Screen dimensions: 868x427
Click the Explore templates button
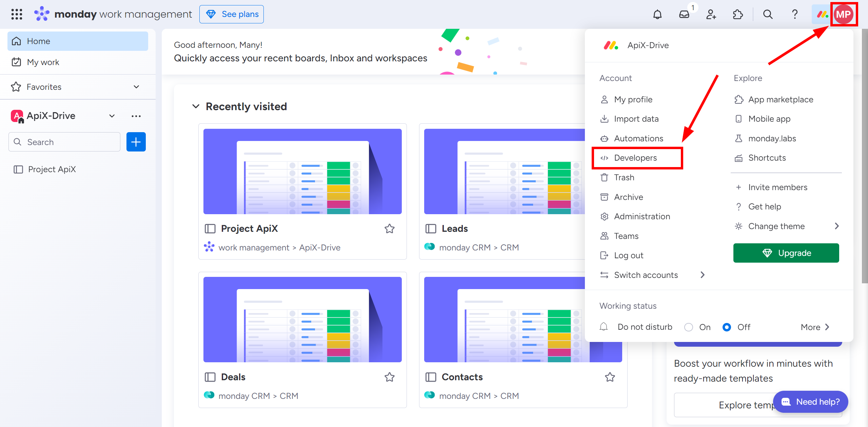click(x=758, y=405)
